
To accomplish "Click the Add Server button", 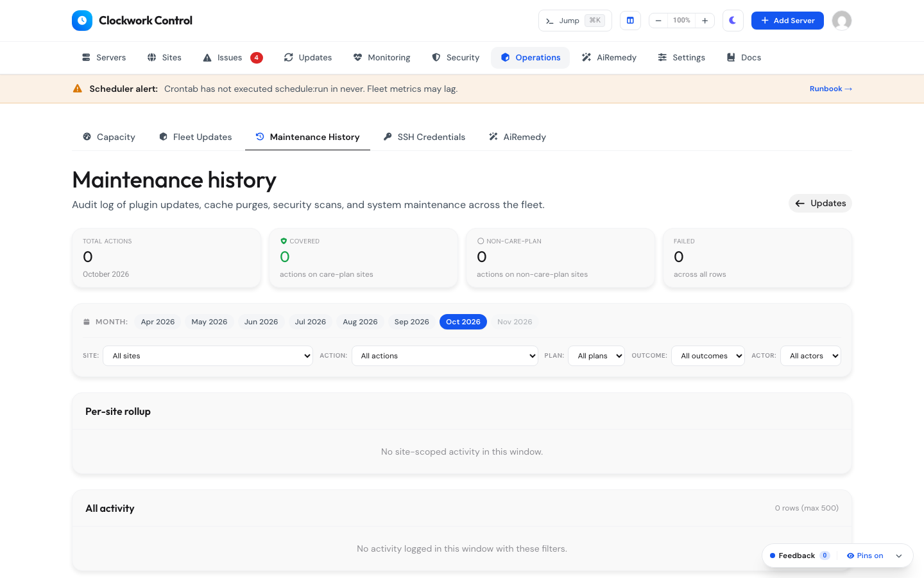I will point(787,21).
